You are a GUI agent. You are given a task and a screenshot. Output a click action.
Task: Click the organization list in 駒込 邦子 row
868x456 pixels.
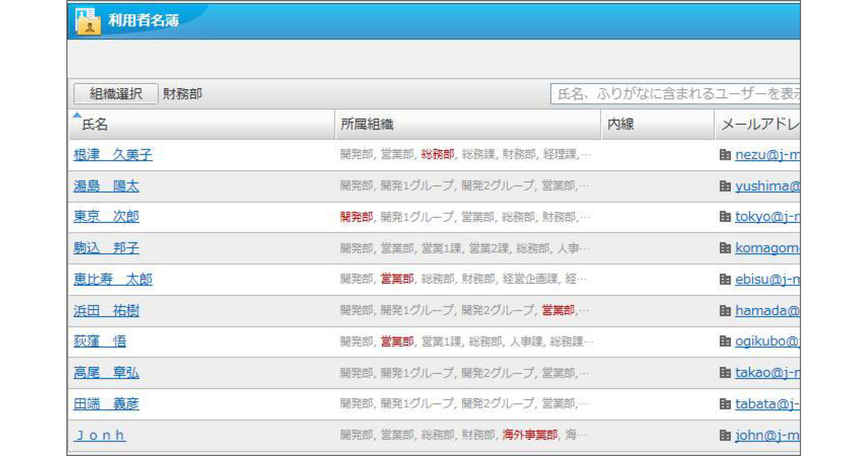466,248
